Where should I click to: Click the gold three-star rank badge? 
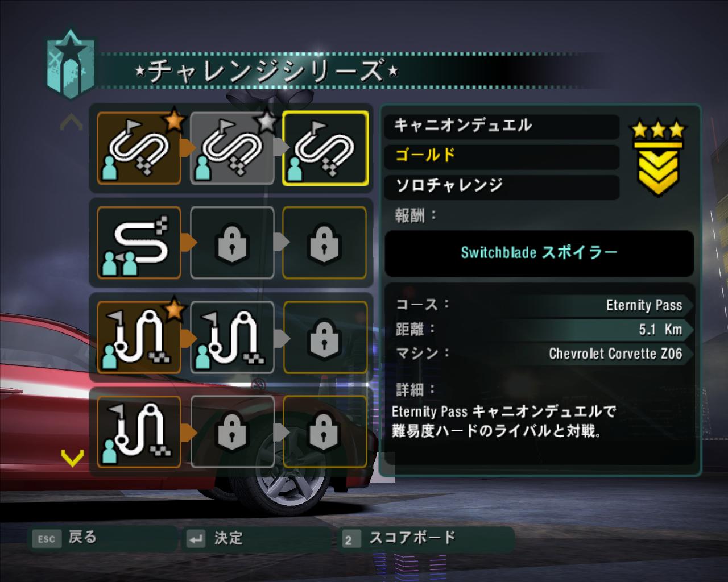pyautogui.click(x=659, y=157)
